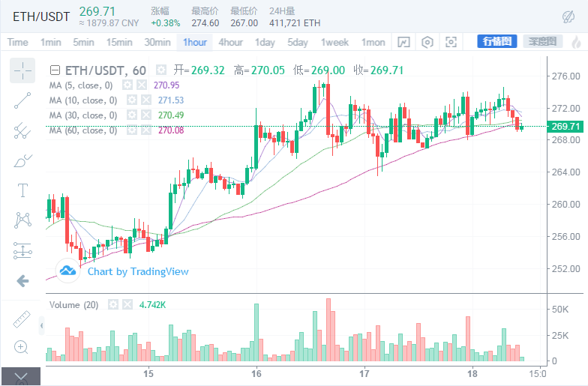Screen dimensions: 588x386
Task: Click the leaf icon in header
Action: (x=568, y=16)
